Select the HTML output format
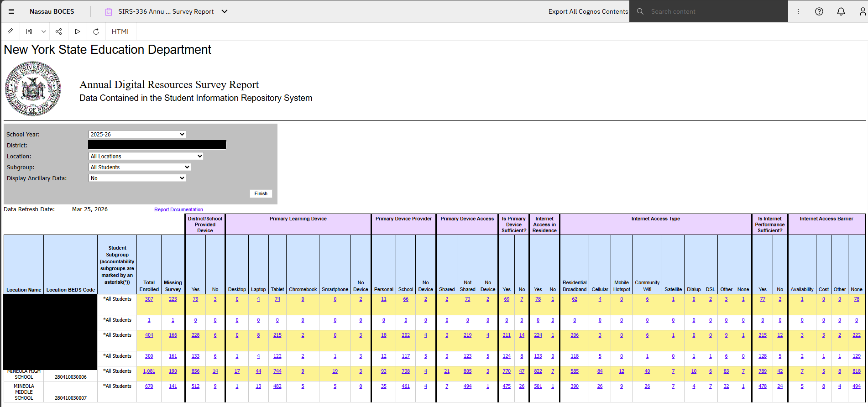This screenshot has height=407, width=868. point(121,31)
